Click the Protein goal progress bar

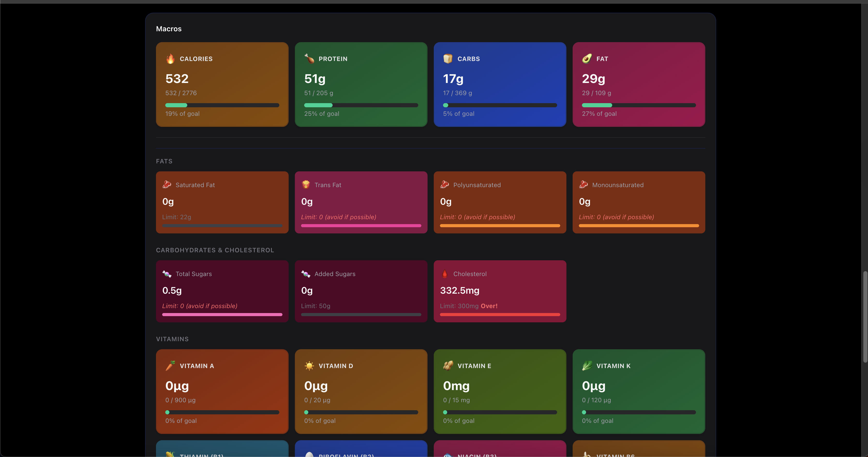click(x=361, y=105)
